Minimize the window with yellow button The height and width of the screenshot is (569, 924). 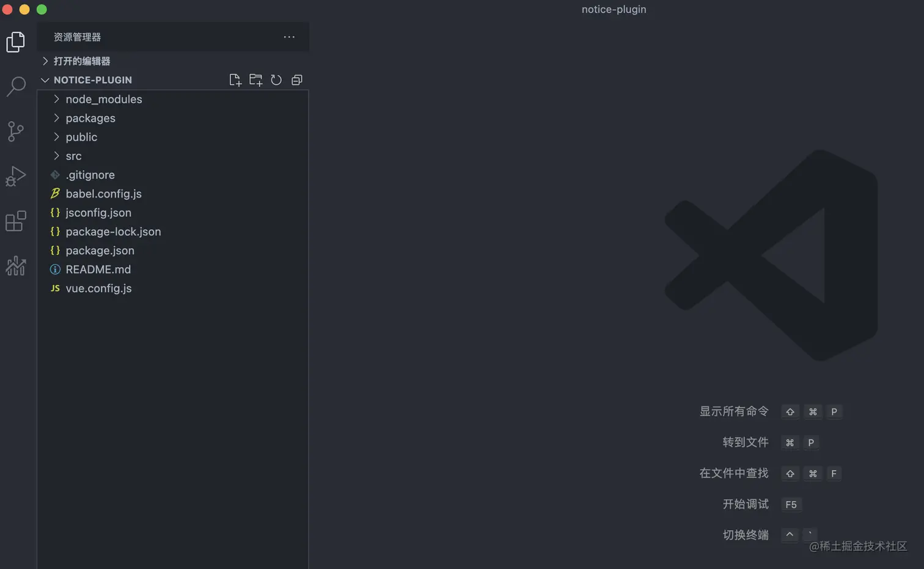24,9
